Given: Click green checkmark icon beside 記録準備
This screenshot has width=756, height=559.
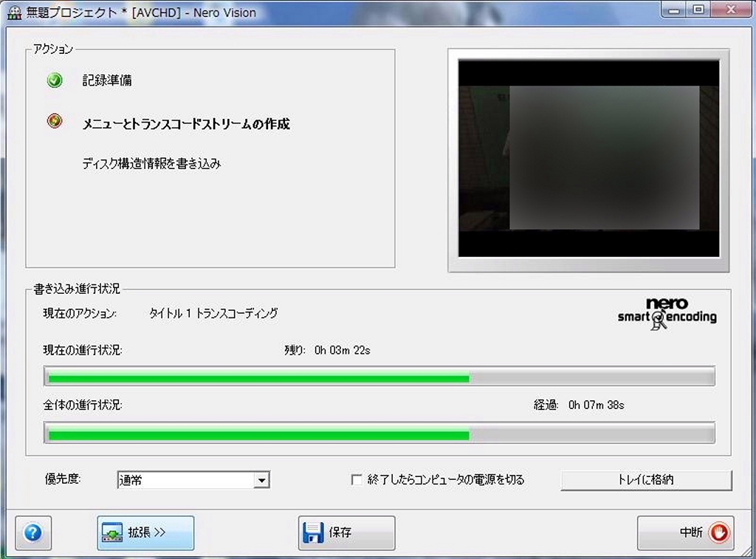Looking at the screenshot, I should [55, 80].
